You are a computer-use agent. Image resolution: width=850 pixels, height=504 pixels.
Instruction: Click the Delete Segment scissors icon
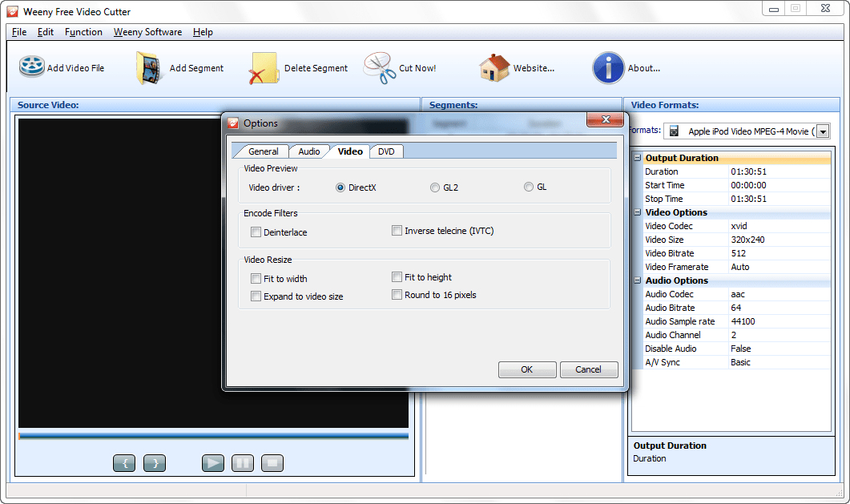click(x=262, y=67)
